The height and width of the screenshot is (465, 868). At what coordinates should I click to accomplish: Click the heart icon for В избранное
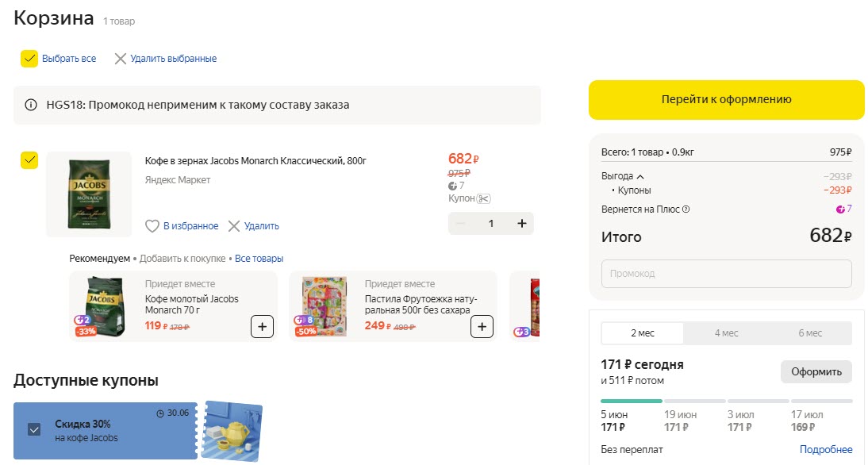tap(152, 226)
